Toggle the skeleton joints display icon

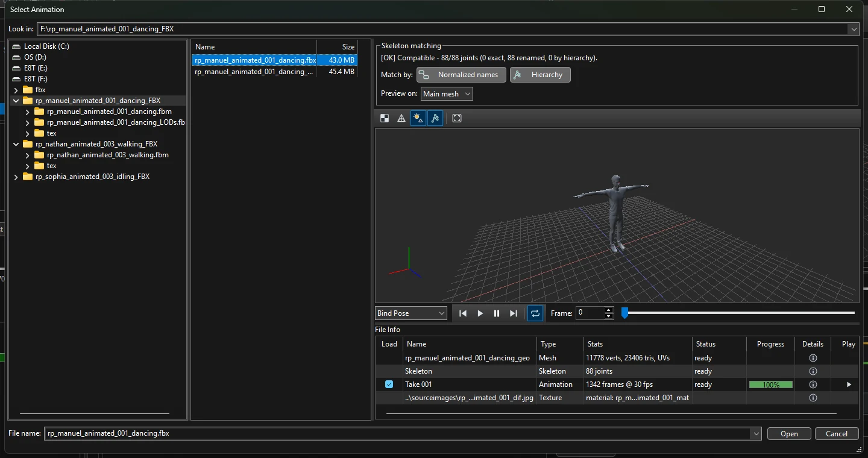tap(435, 118)
